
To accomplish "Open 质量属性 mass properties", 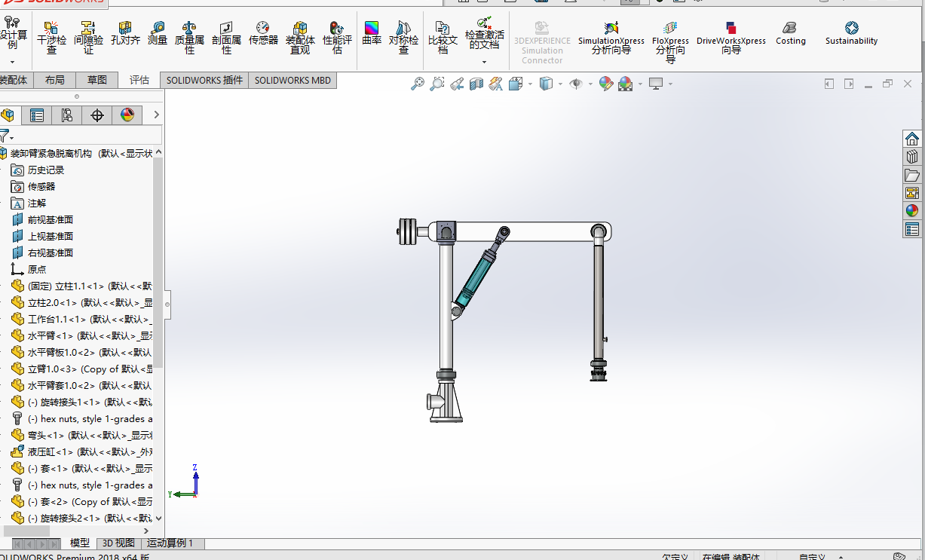I will [x=189, y=38].
